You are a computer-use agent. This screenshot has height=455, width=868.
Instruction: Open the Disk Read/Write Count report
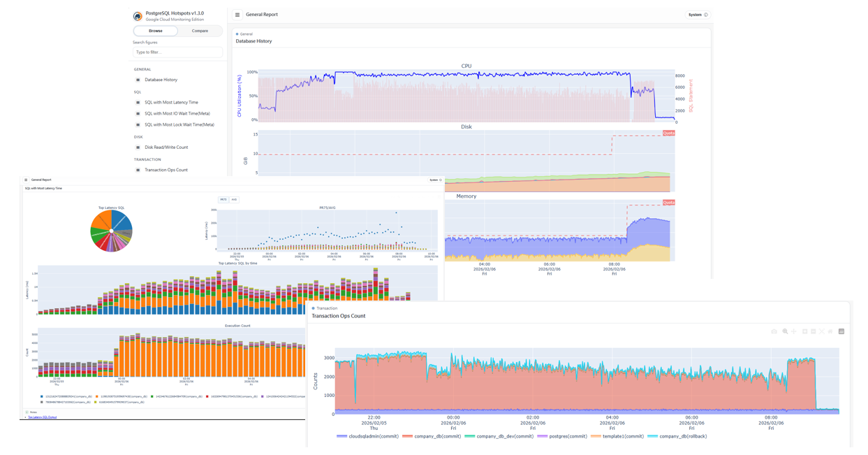click(165, 147)
